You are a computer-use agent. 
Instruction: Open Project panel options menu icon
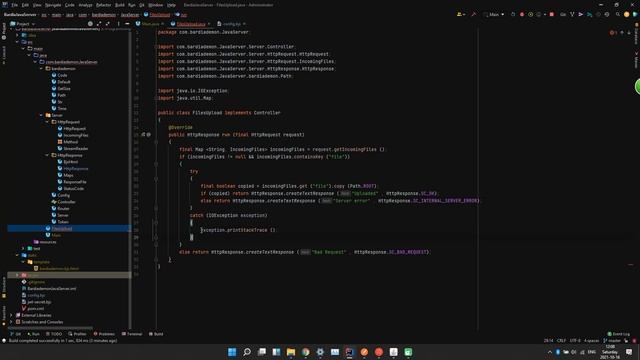tap(118, 24)
